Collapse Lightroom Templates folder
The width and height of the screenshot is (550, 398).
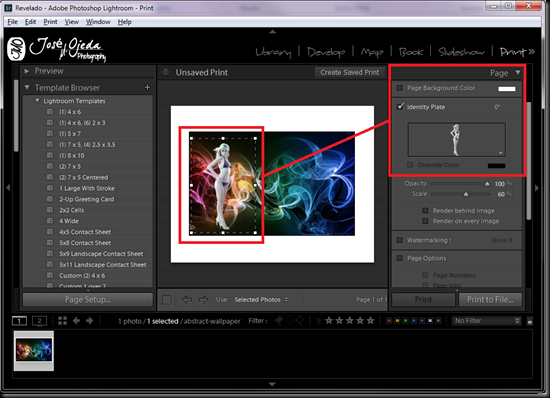pos(37,101)
